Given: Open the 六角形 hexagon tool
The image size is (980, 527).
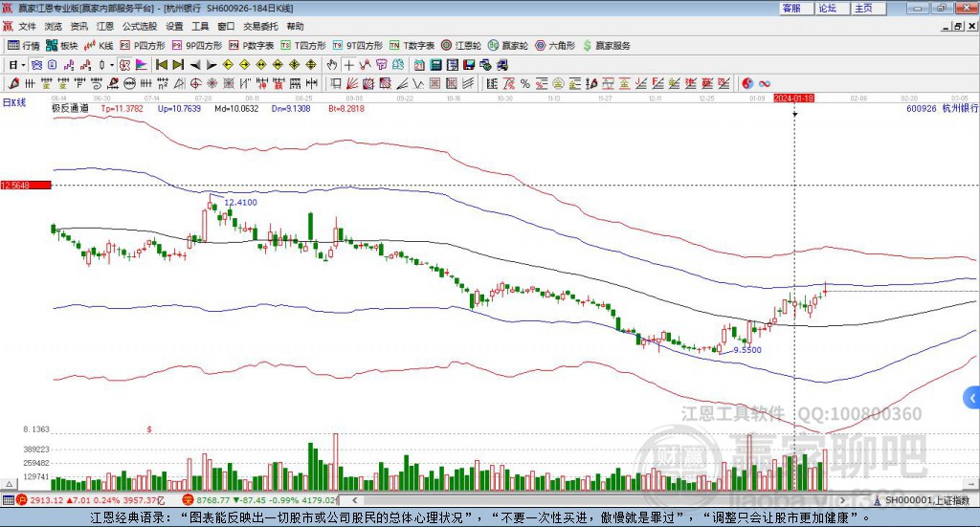Looking at the screenshot, I should point(555,46).
